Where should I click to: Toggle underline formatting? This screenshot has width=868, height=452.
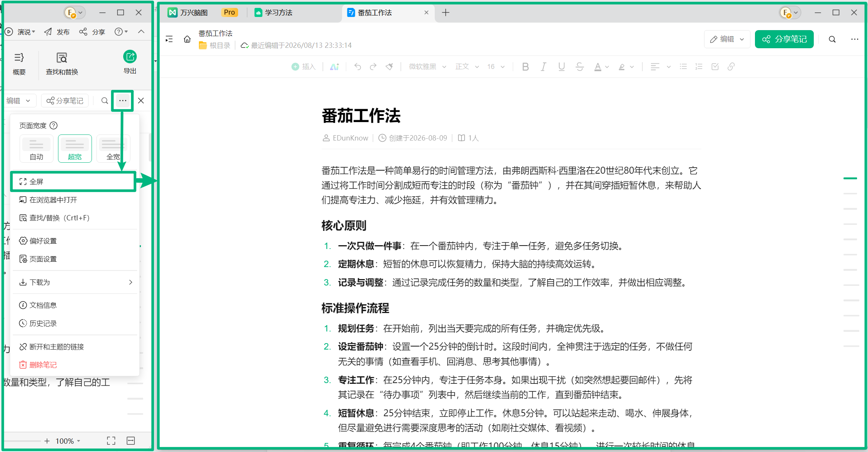(561, 67)
